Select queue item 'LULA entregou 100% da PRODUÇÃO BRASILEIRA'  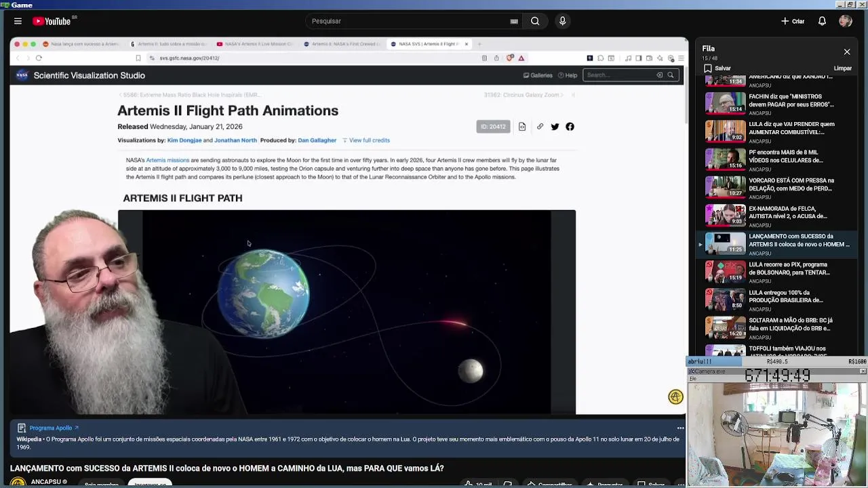(777, 300)
